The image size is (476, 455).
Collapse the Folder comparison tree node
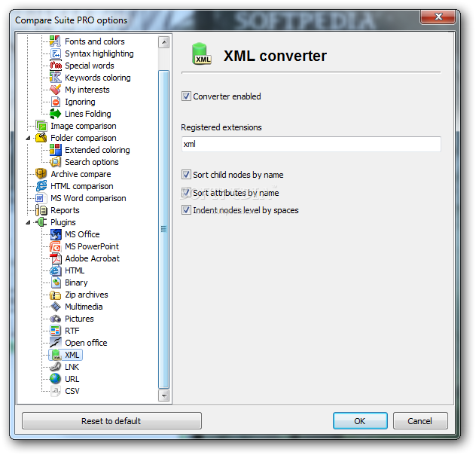pyautogui.click(x=28, y=138)
